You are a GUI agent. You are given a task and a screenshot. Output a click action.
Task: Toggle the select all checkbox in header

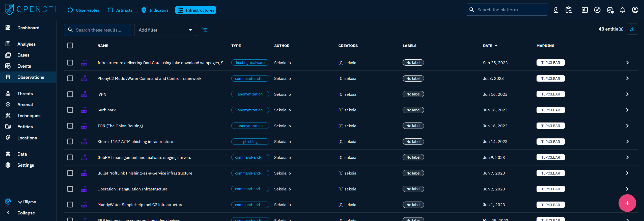(70, 45)
